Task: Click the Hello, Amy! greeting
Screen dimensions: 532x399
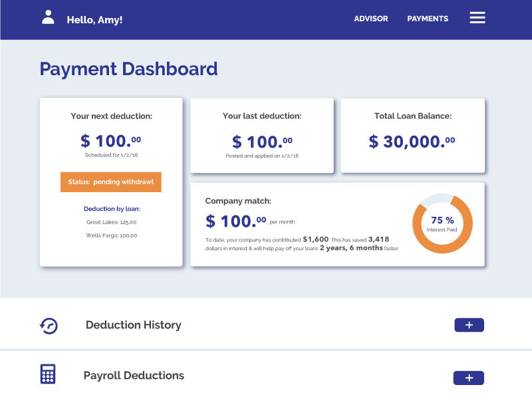Action: point(94,20)
